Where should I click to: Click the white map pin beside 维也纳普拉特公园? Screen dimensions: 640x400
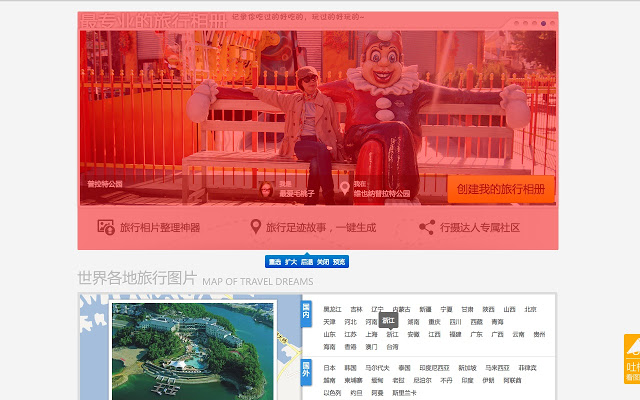[x=345, y=188]
